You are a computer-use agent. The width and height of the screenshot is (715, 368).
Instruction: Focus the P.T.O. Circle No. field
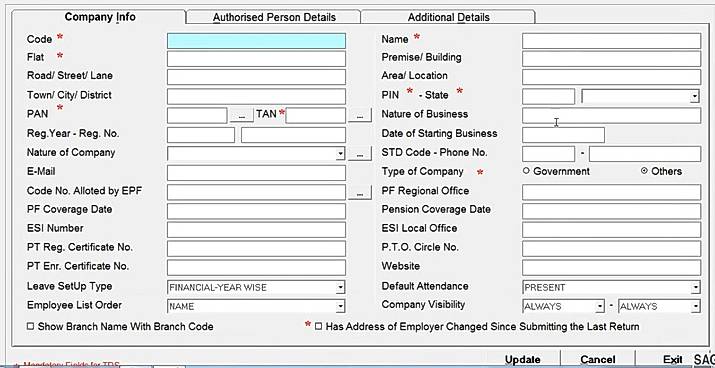coord(611,249)
